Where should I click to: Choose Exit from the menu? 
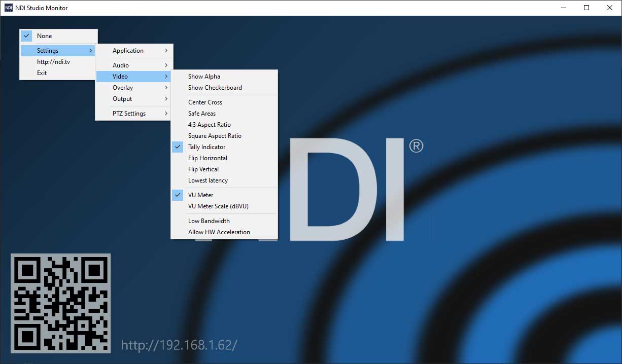pyautogui.click(x=58, y=73)
